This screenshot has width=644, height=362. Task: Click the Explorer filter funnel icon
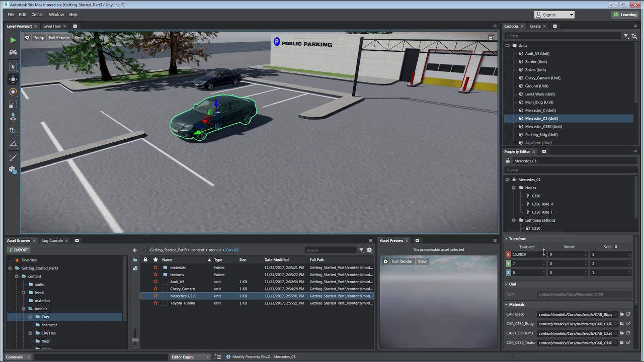pos(626,36)
